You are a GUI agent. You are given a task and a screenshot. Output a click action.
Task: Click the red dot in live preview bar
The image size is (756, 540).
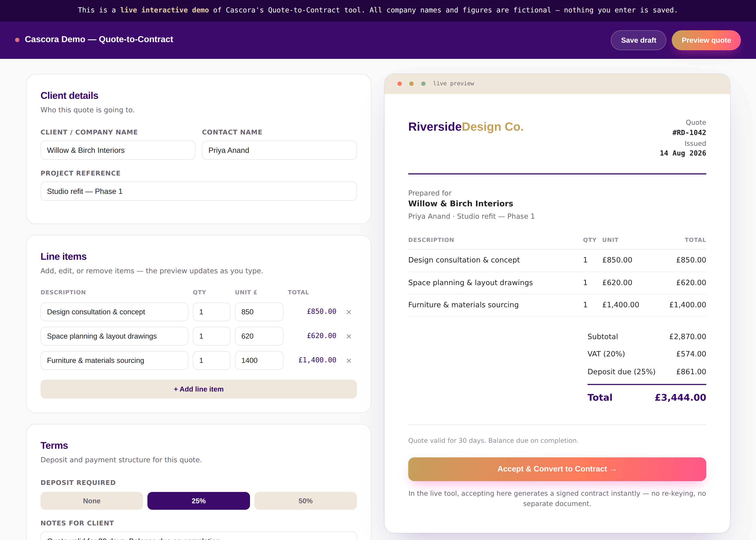(x=400, y=84)
